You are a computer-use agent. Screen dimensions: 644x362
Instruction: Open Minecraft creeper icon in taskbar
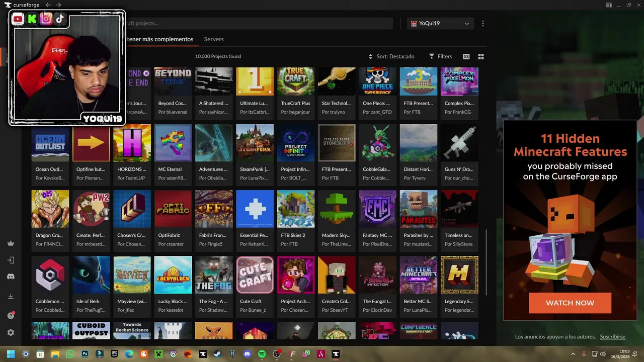click(158, 354)
